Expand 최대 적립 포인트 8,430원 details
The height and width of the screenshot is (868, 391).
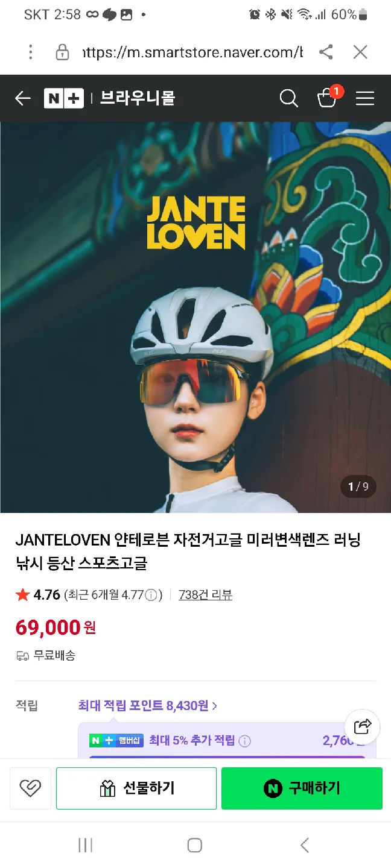[148, 705]
